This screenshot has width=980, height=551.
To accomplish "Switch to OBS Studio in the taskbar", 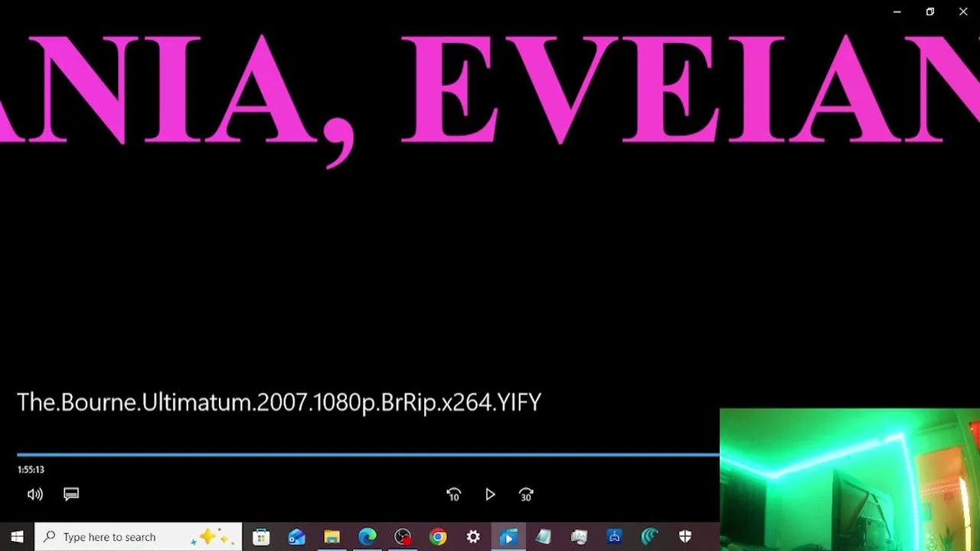I will tap(403, 537).
